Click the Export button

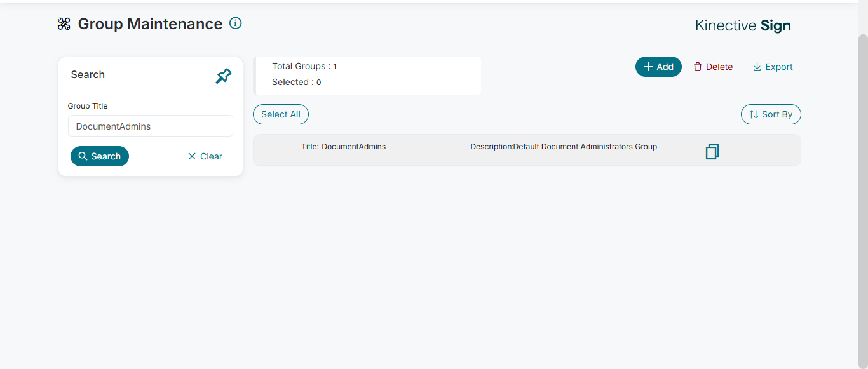coord(773,67)
